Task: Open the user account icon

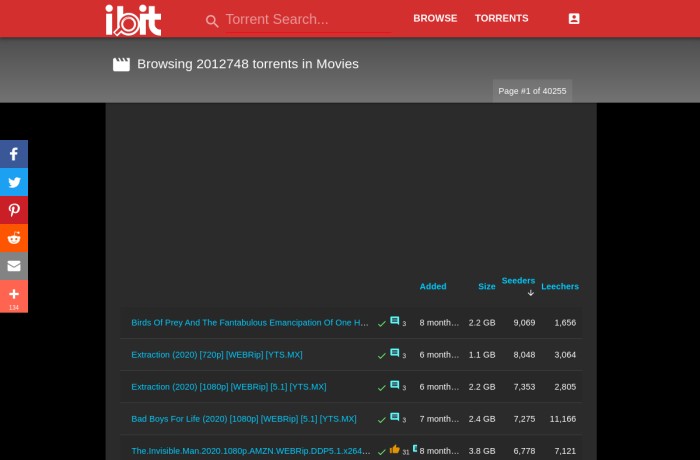Action: point(574,18)
